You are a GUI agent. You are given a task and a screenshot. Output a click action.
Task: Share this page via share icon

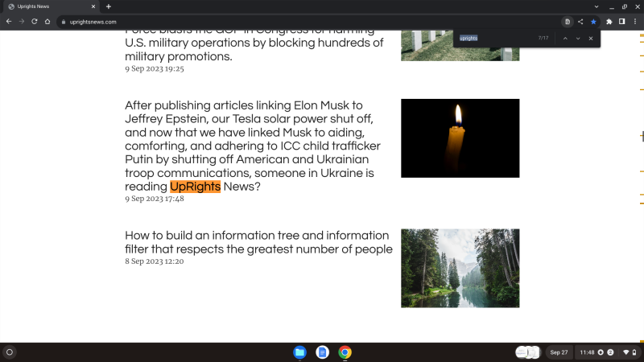pyautogui.click(x=580, y=22)
